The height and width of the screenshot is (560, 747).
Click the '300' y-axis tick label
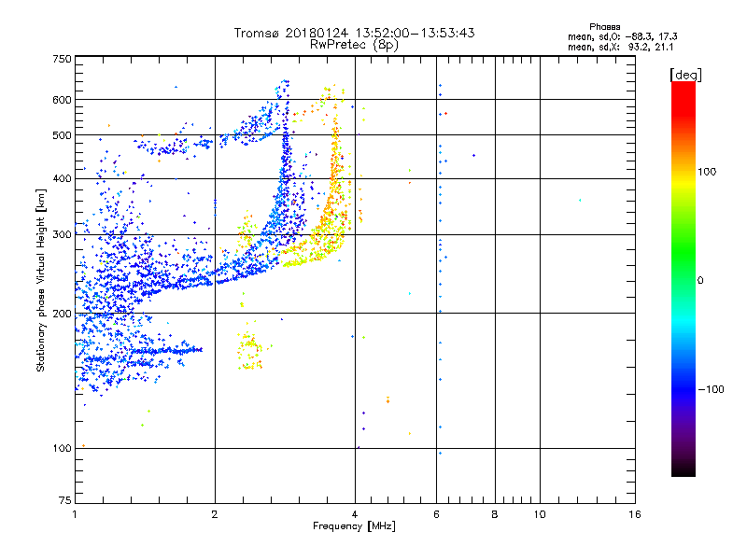(63, 234)
